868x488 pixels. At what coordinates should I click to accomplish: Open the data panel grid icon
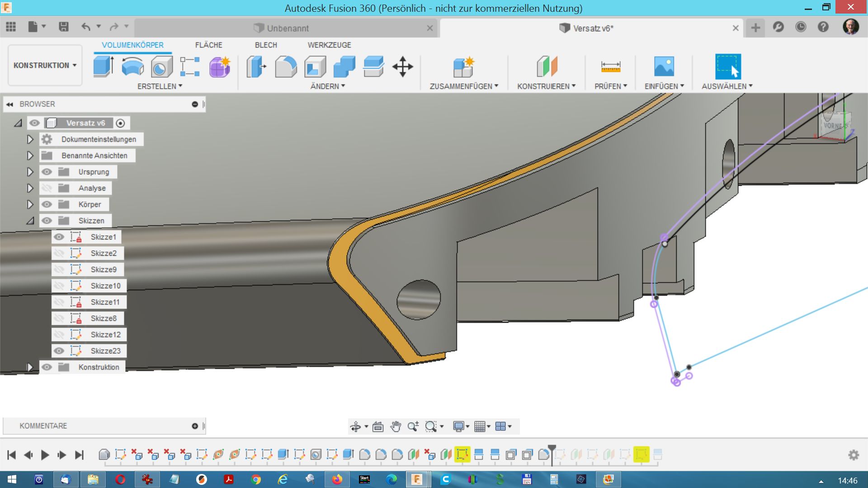(11, 27)
